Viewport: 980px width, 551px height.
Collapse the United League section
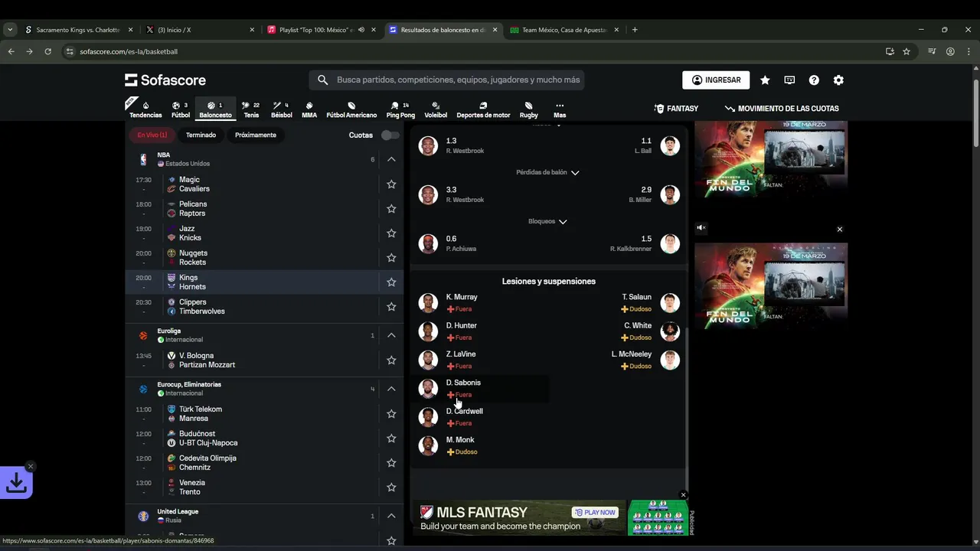[x=391, y=516]
